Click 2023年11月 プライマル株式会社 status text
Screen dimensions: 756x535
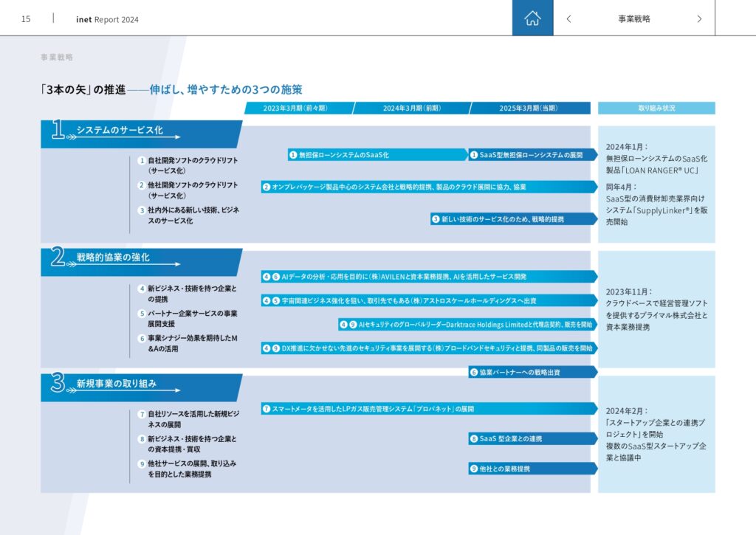[656, 309]
